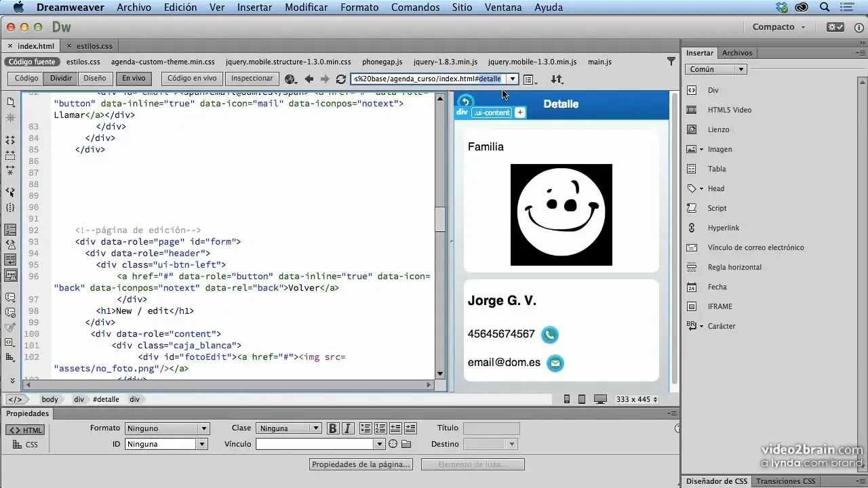Screen dimensions: 868x488
Task: Click the back button in Detalle preview
Action: [465, 102]
